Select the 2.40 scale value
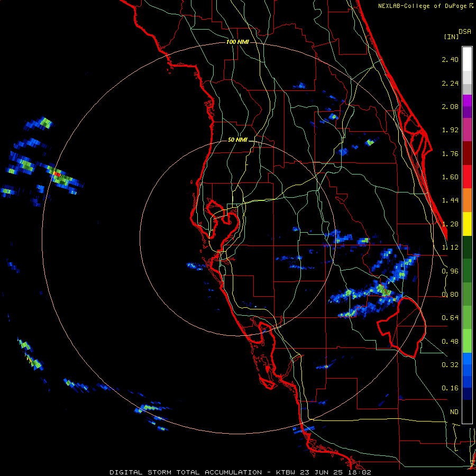This screenshot has height=476, width=476. [x=450, y=59]
